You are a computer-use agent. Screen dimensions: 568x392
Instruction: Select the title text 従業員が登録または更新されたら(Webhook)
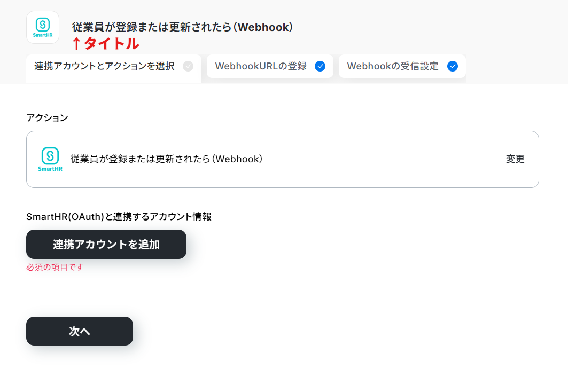(x=182, y=27)
